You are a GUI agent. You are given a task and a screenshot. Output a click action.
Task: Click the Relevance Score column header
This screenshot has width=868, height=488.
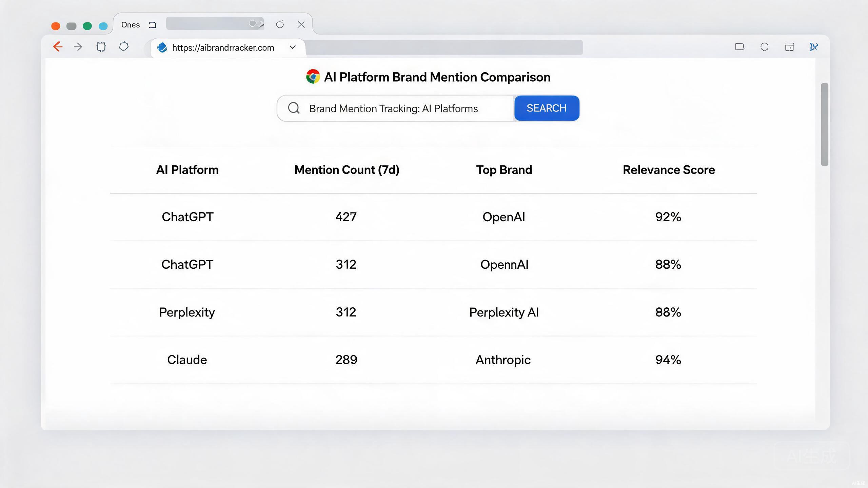point(669,170)
